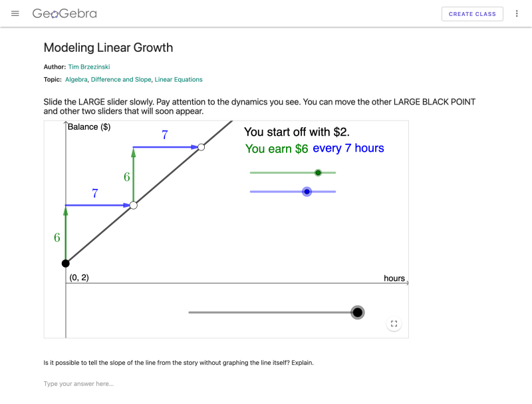532x404 pixels.
Task: Select the blue slider point
Action: [x=307, y=191]
